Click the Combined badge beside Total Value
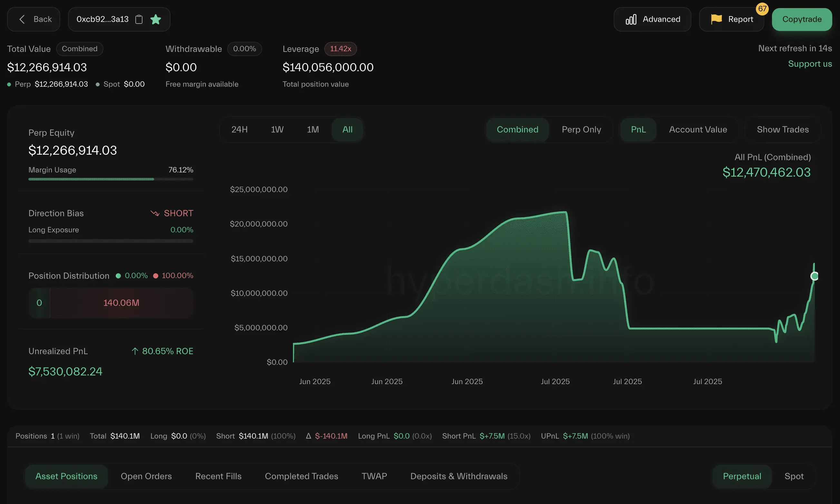Screen dimensions: 840x504 pos(80,49)
